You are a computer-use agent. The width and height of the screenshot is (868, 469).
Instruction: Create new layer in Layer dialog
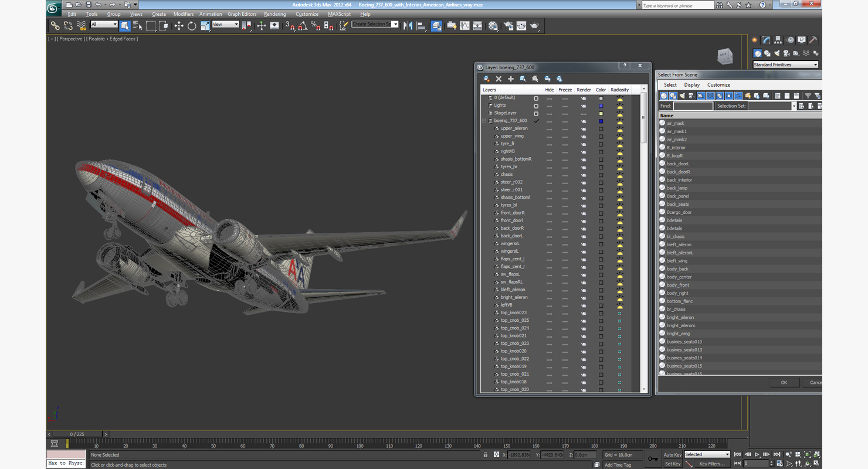[486, 79]
